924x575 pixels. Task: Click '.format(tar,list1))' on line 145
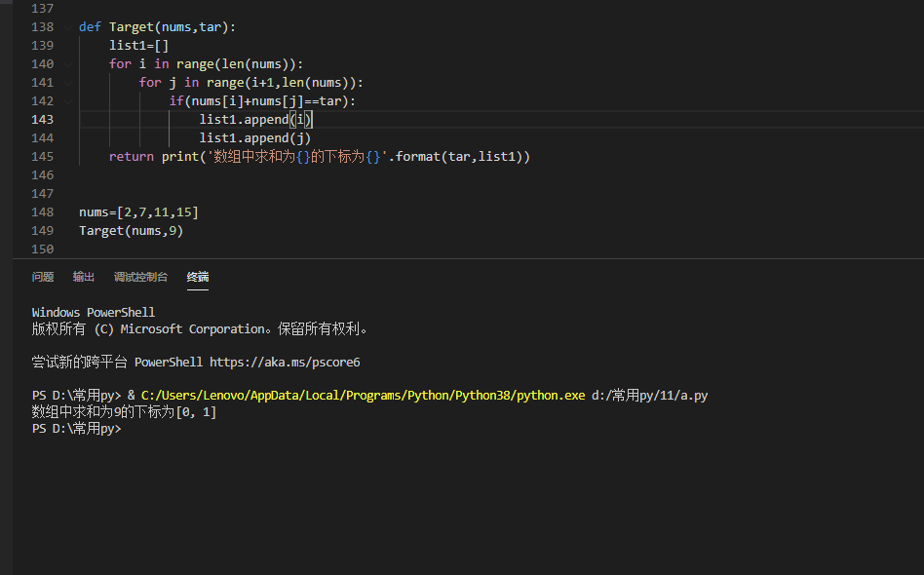tap(459, 157)
